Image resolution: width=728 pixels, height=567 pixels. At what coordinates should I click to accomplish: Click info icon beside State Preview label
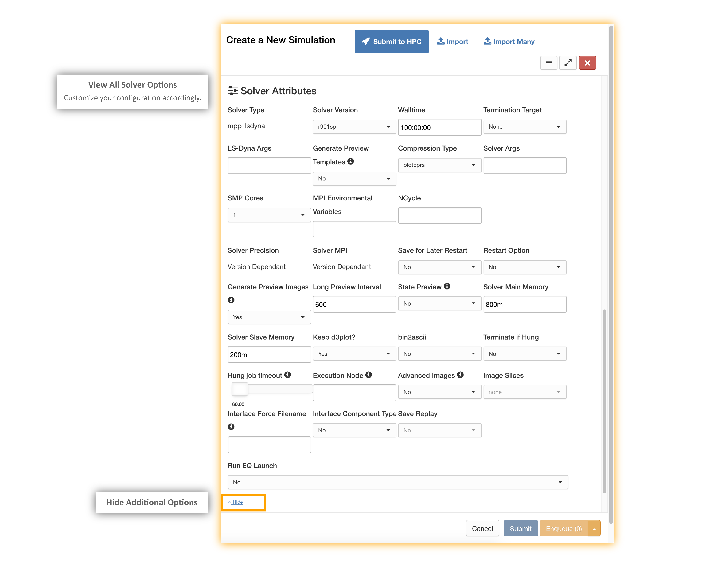(x=447, y=287)
